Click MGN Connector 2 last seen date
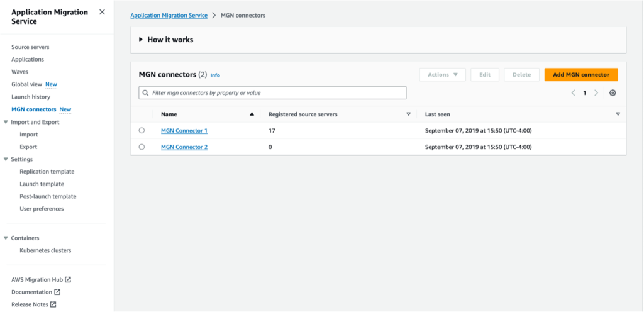The height and width of the screenshot is (312, 644). [x=479, y=147]
